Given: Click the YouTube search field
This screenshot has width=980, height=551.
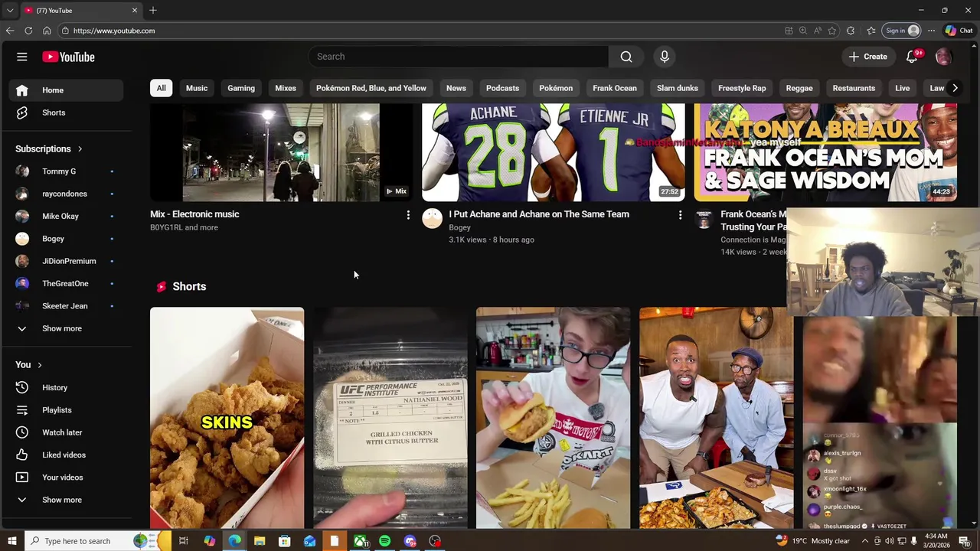Looking at the screenshot, I should click(x=459, y=57).
